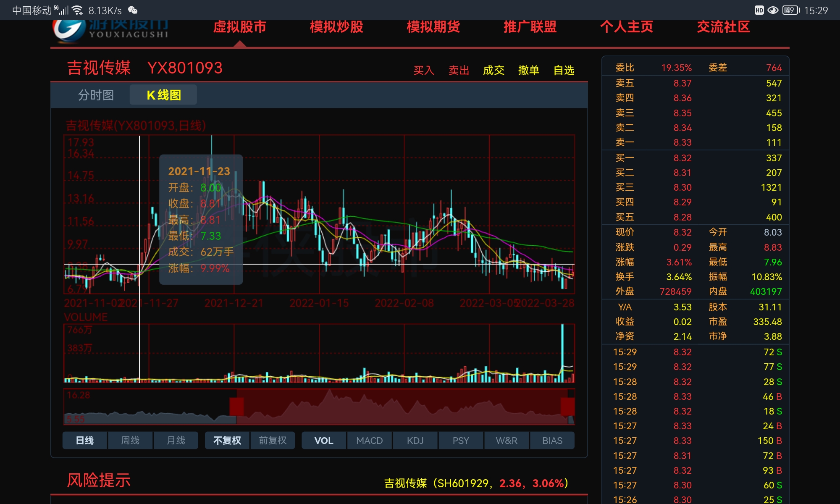Show the VOL indicator
This screenshot has height=504, width=840.
click(324, 440)
